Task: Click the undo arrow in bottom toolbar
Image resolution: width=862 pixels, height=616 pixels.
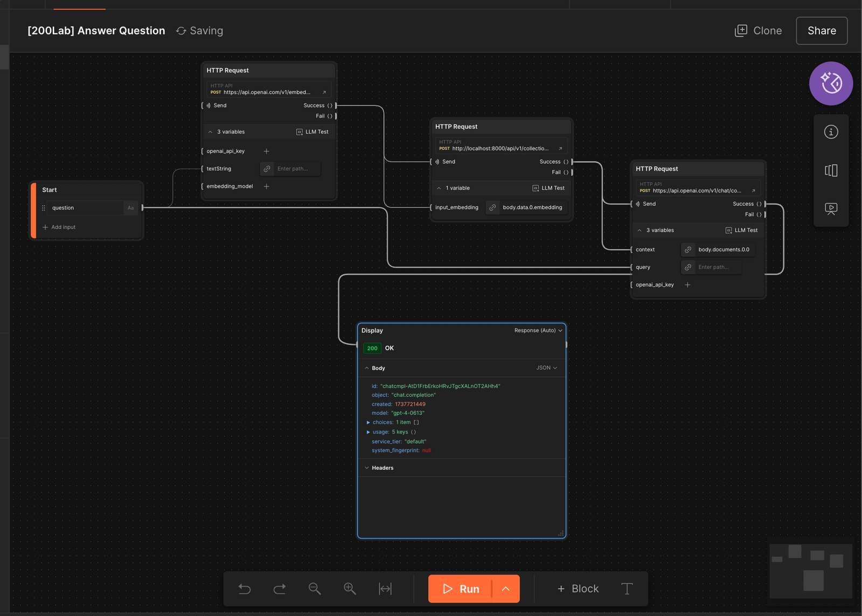Action: point(245,589)
